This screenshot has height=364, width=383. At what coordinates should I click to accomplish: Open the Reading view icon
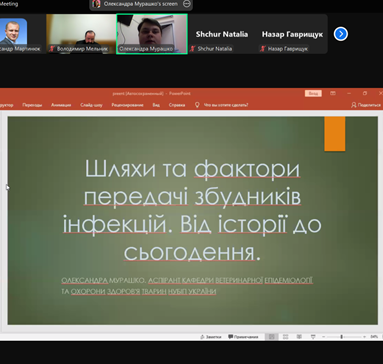point(299,337)
